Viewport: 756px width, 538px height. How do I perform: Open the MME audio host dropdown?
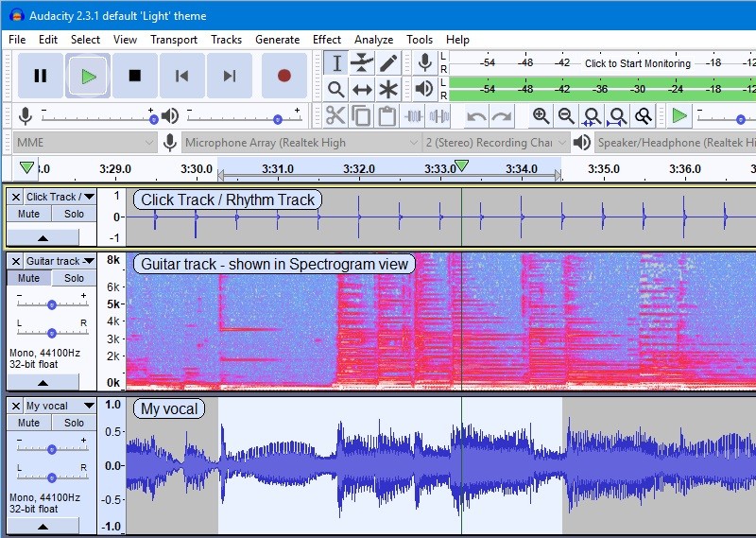click(85, 143)
